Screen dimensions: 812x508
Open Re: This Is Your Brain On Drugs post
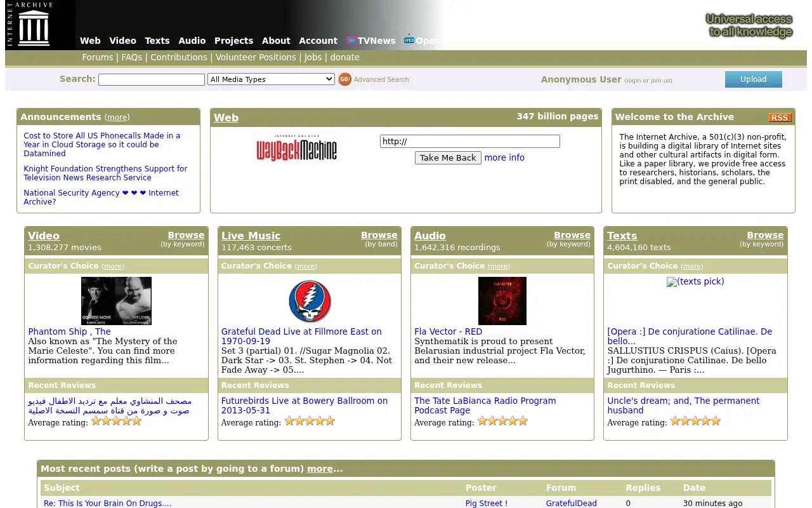tap(108, 504)
